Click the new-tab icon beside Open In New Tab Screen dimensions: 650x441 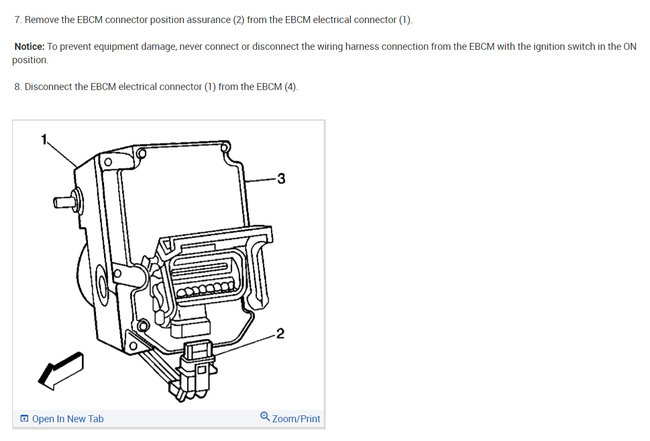click(24, 419)
